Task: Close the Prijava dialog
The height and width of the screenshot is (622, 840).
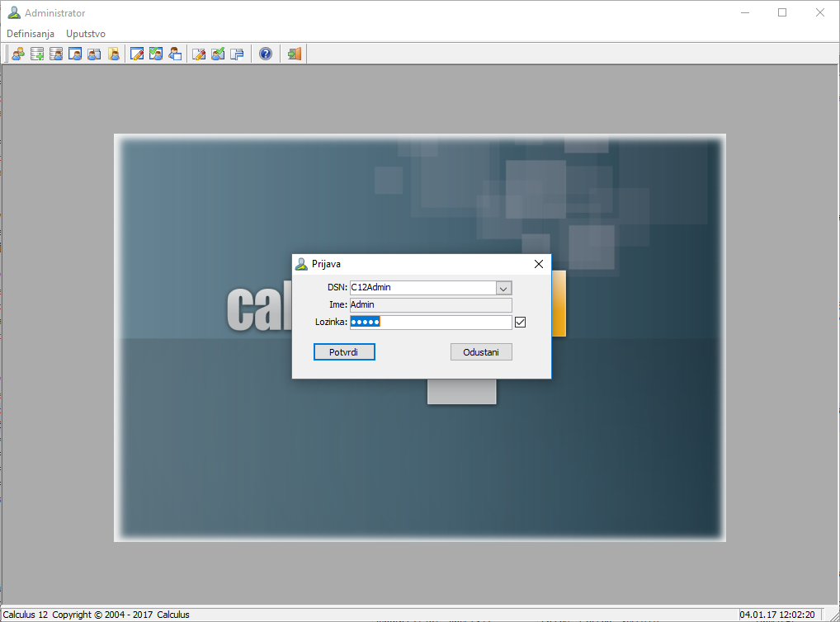Action: pos(539,264)
